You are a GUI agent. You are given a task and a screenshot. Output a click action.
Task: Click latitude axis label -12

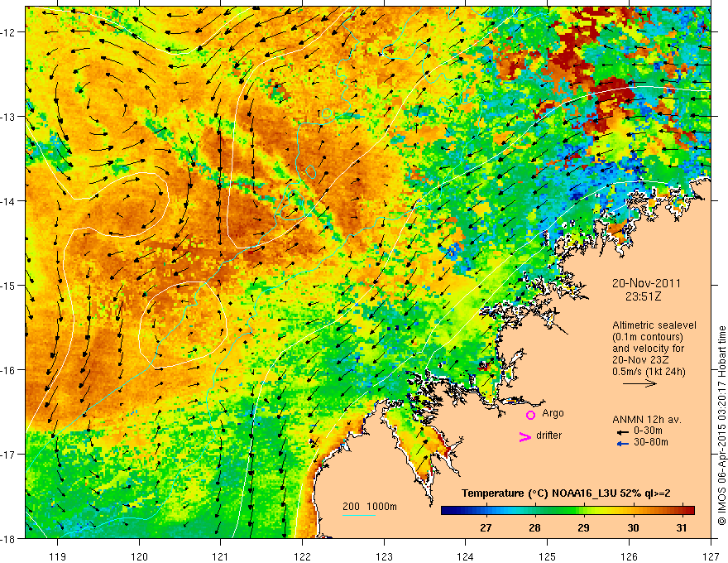(8, 32)
